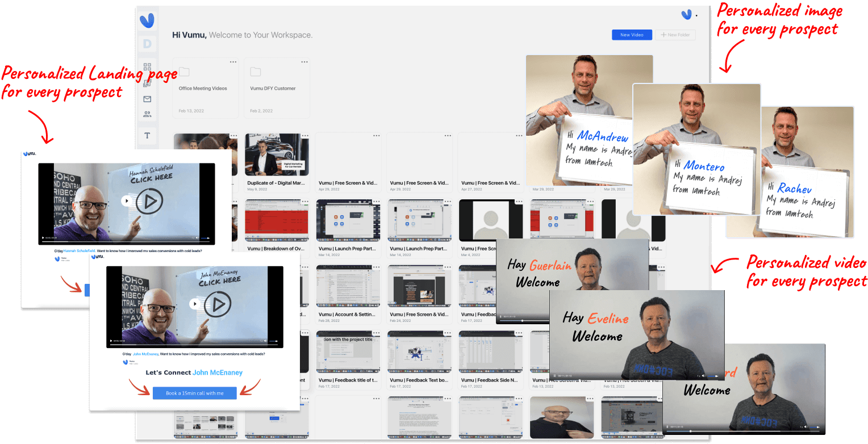Click the D workspace avatar in sidebar
The width and height of the screenshot is (868, 444).
pyautogui.click(x=148, y=44)
